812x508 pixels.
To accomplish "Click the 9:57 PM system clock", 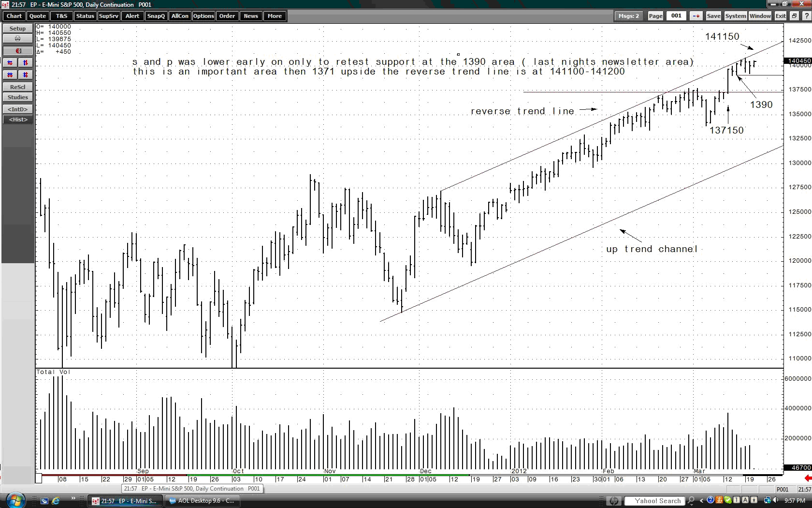I will [795, 501].
